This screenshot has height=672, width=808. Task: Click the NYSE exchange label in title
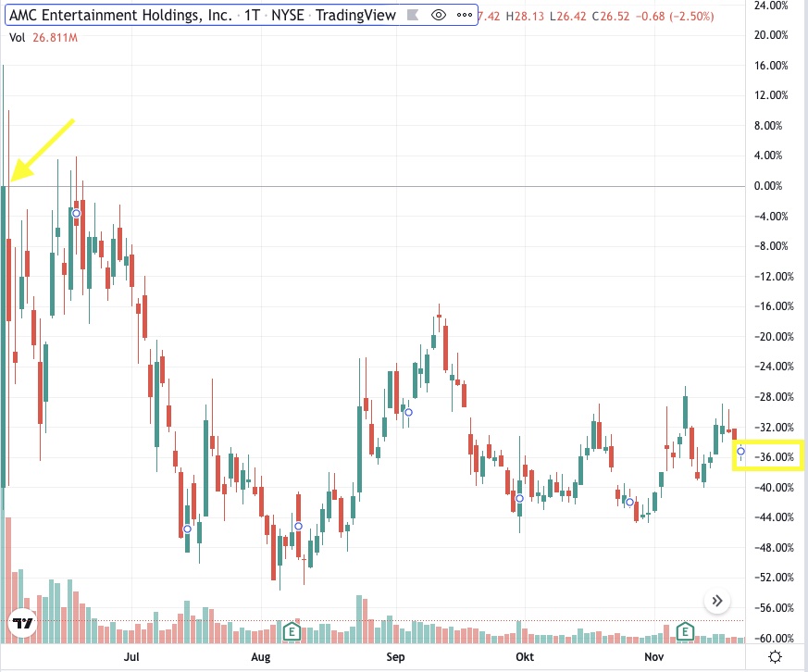[x=288, y=15]
